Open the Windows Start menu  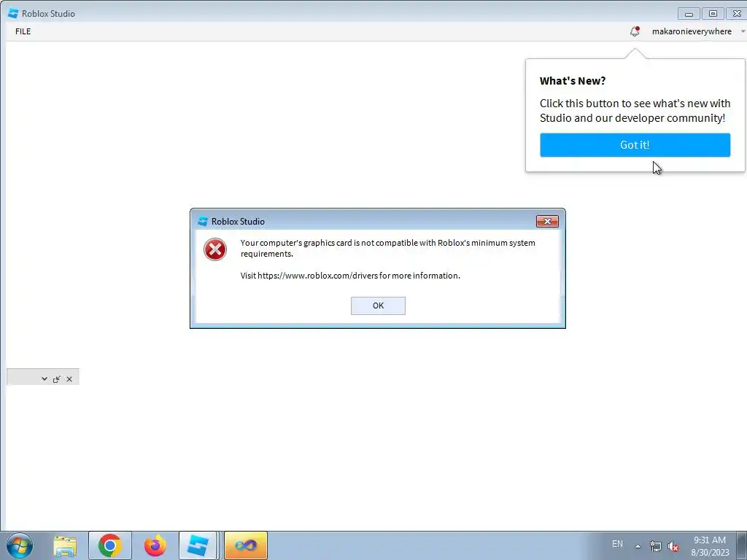coord(20,545)
